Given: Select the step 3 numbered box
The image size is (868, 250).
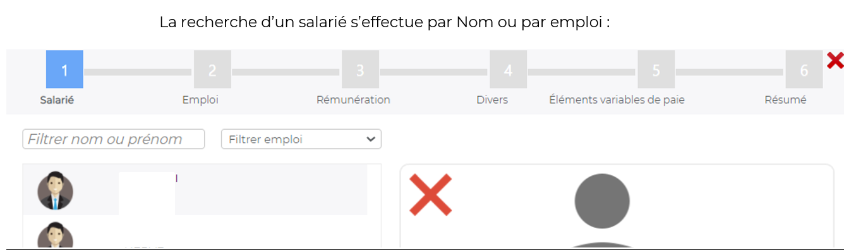Looking at the screenshot, I should [x=360, y=70].
